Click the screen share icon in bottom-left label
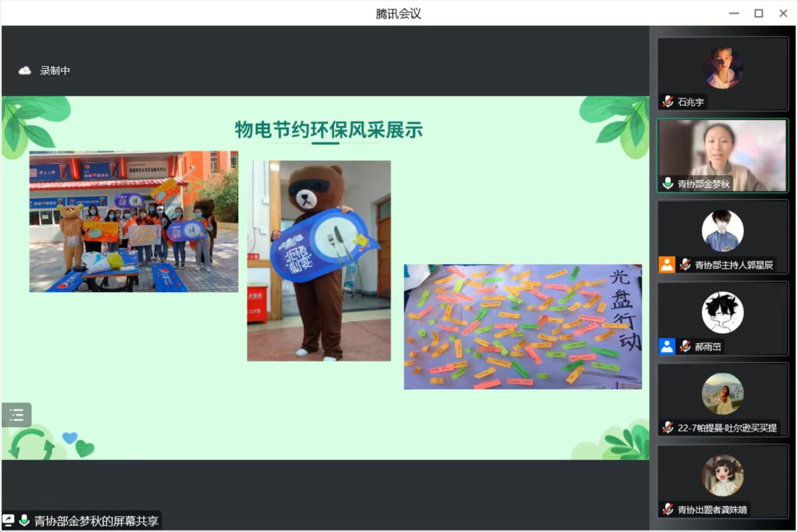Screen dimensions: 798x532 [9, 520]
